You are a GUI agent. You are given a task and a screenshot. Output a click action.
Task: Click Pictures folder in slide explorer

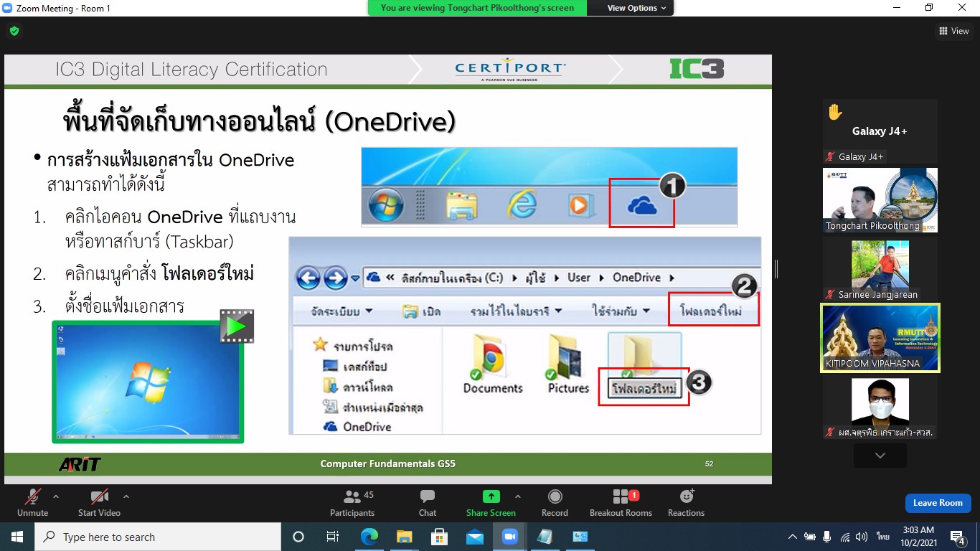click(567, 365)
